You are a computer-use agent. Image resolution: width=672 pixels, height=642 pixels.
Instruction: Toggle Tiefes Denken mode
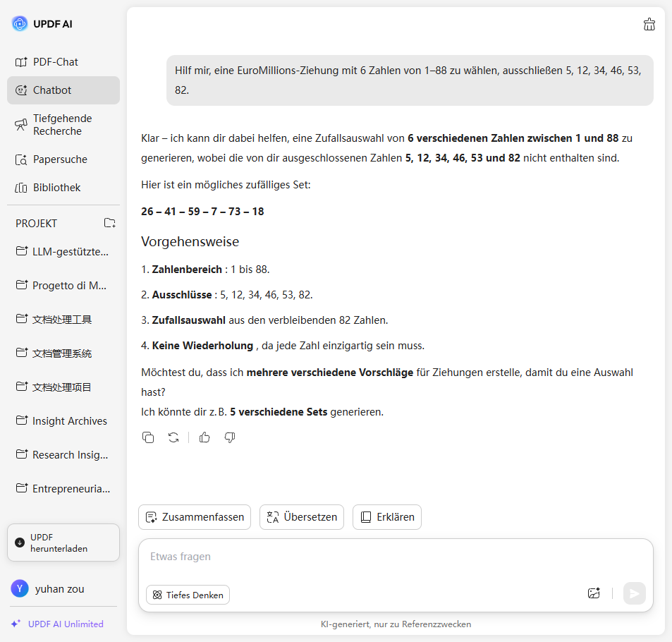click(x=188, y=595)
